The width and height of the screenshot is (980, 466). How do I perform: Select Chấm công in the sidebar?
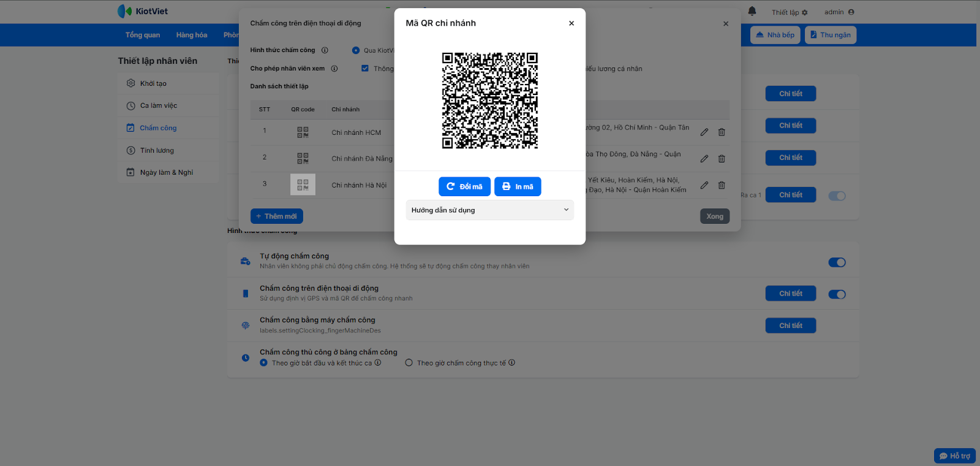tap(168, 128)
